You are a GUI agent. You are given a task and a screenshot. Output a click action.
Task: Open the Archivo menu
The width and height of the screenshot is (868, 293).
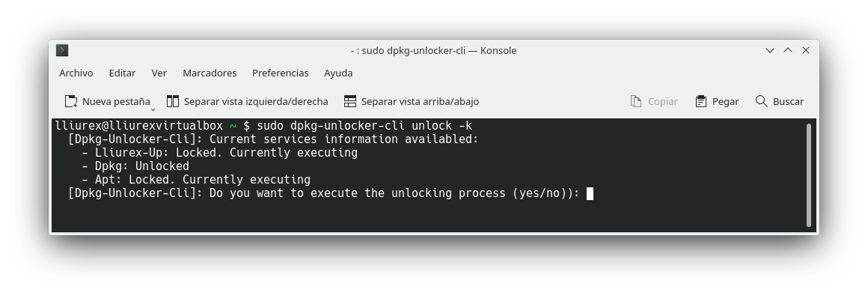(76, 73)
